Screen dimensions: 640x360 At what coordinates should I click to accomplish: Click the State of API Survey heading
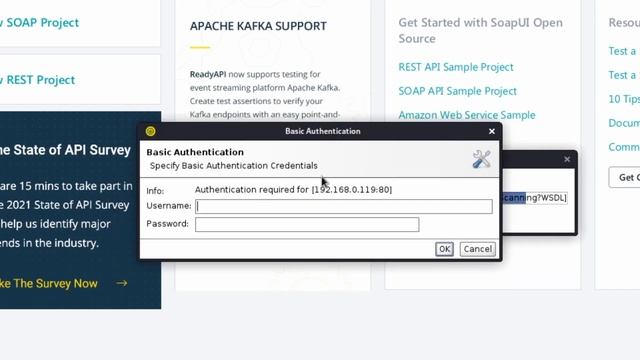[x=65, y=150]
